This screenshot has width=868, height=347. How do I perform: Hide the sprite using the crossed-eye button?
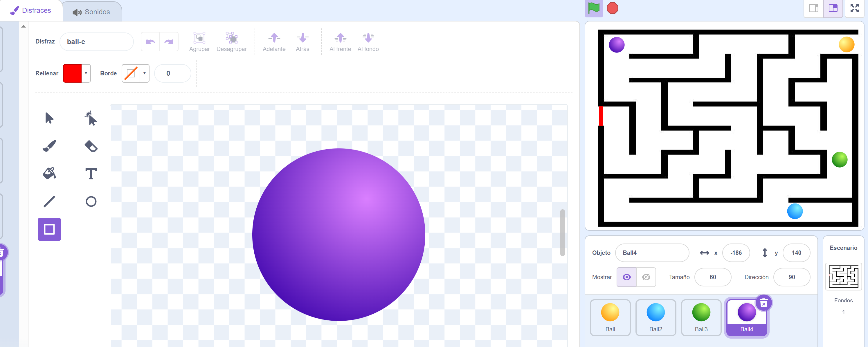pyautogui.click(x=646, y=277)
